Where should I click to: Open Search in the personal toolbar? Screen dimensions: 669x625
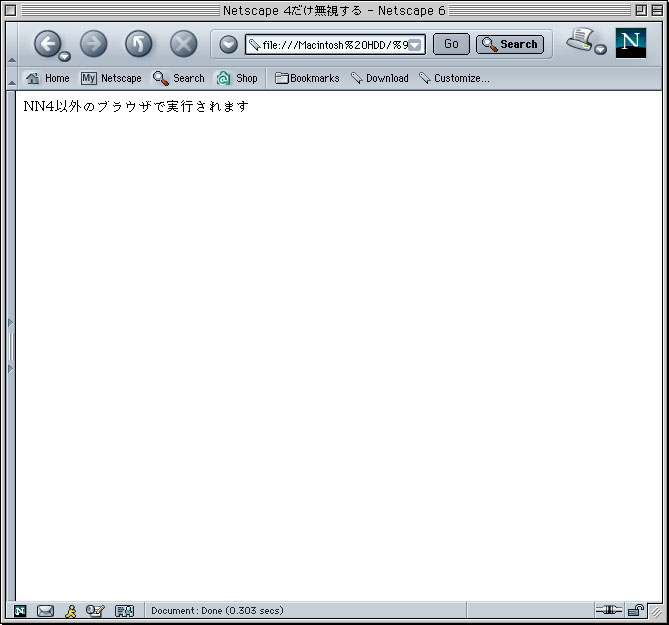[x=179, y=78]
